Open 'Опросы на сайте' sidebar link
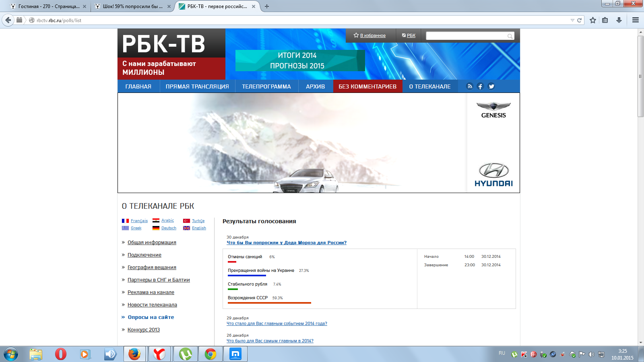Viewport: 644px width, 362px height. point(151,317)
